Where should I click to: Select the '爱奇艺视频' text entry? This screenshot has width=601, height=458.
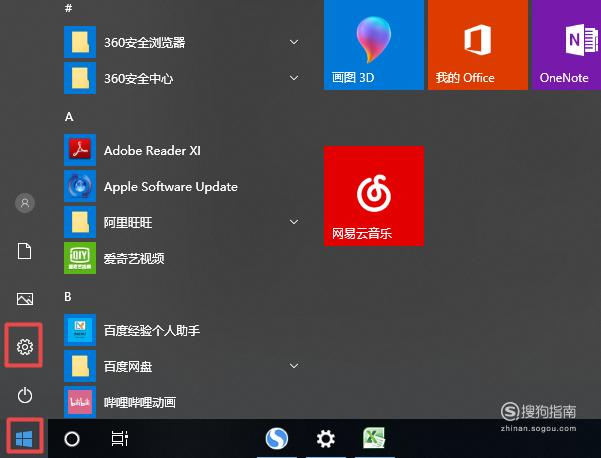pyautogui.click(x=134, y=259)
